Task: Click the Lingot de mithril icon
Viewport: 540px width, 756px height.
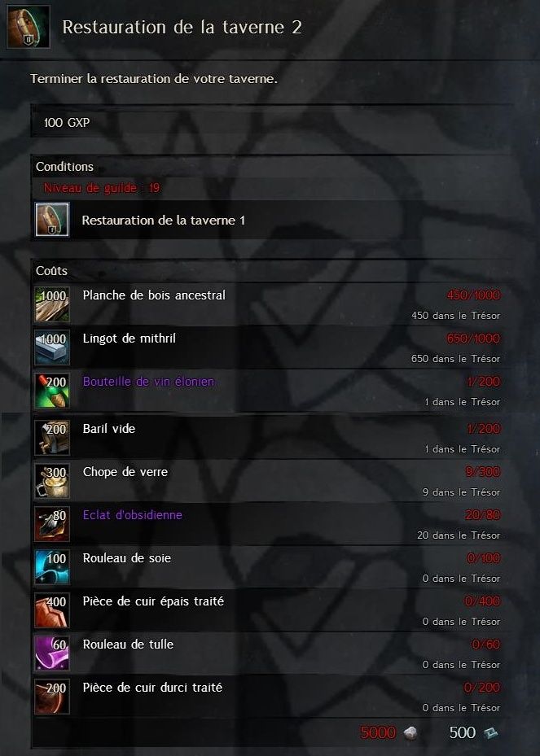Action: [x=52, y=347]
